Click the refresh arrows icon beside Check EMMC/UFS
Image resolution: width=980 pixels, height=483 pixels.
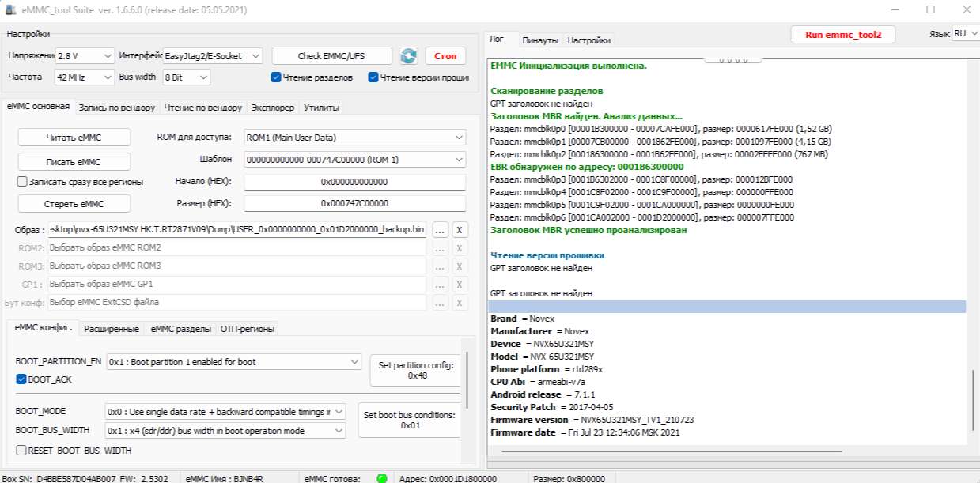(x=408, y=56)
